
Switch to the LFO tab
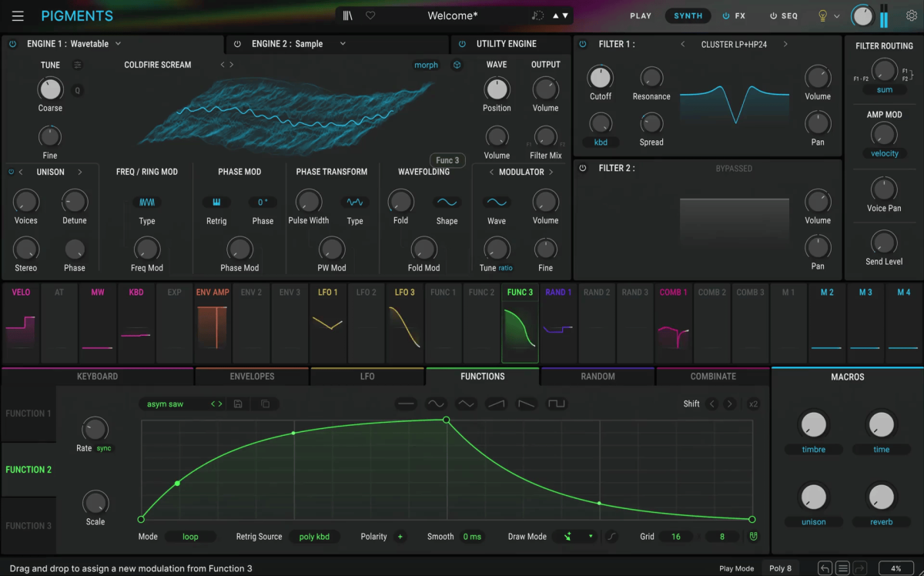(x=367, y=377)
